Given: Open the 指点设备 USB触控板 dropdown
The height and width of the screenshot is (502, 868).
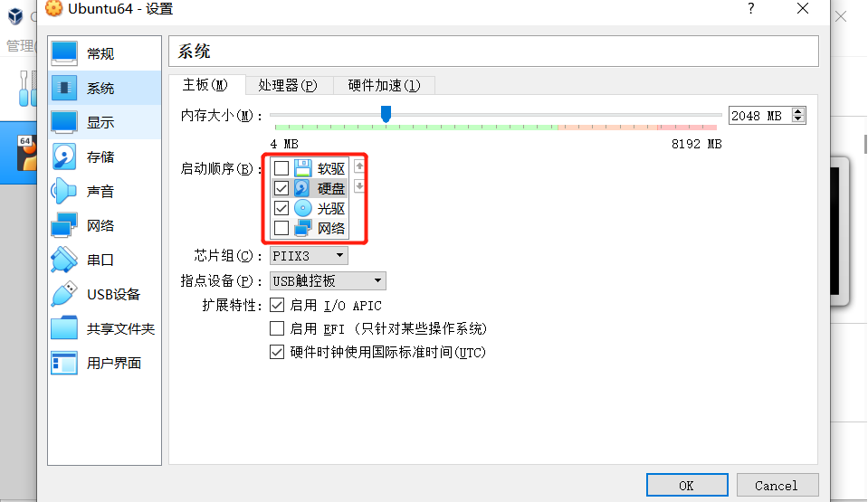Looking at the screenshot, I should click(328, 280).
